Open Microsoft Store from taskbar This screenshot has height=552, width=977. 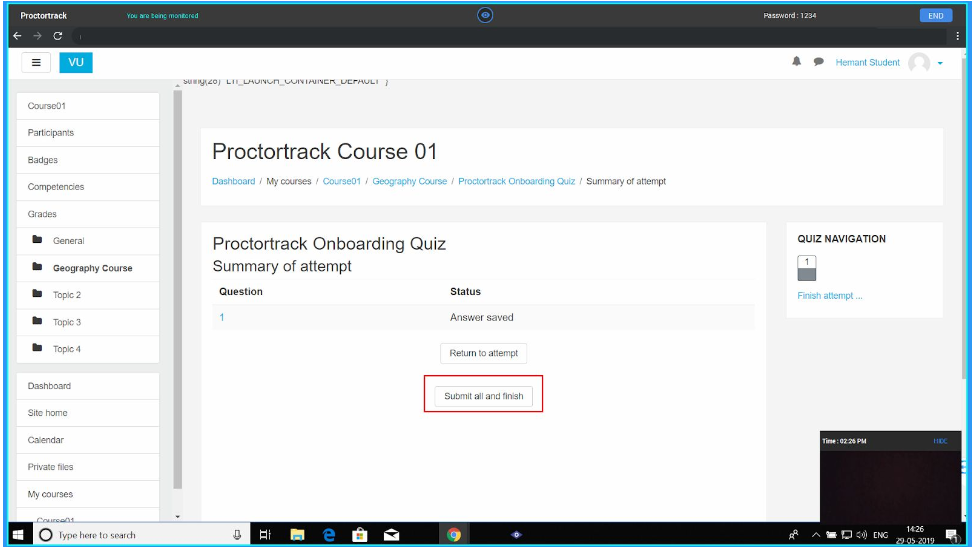[x=360, y=535]
